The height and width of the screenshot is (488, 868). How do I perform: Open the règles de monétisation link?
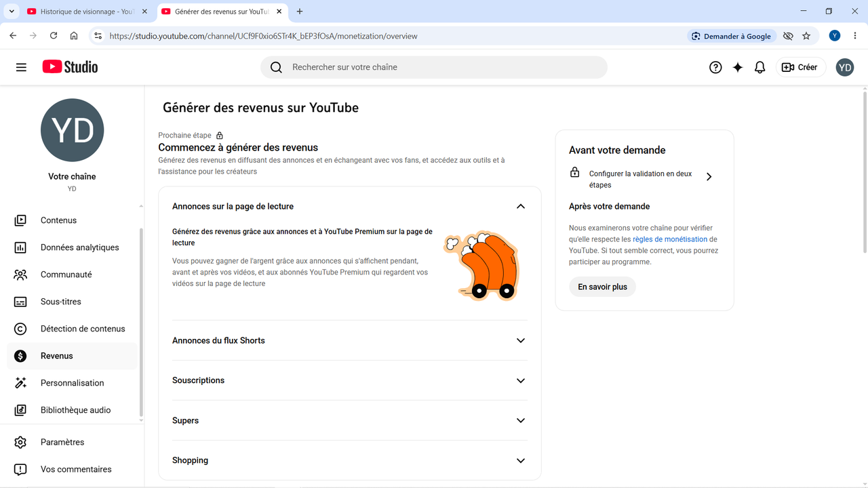670,239
